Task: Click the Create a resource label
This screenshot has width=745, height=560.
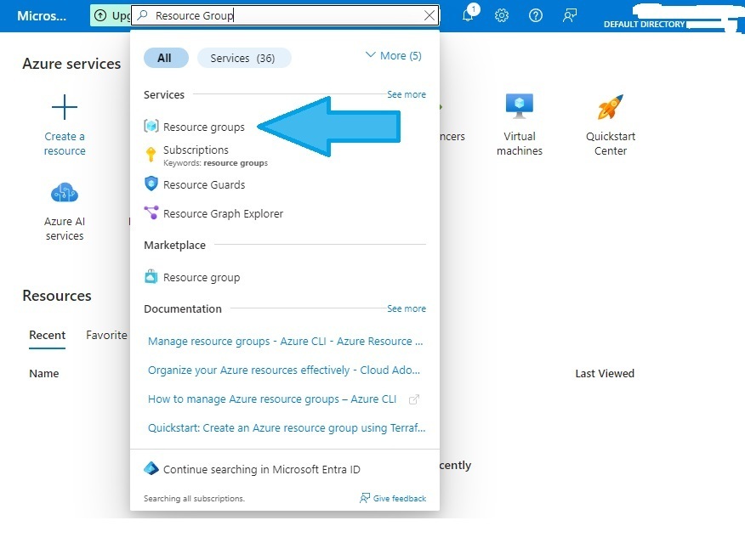Action: (65, 144)
